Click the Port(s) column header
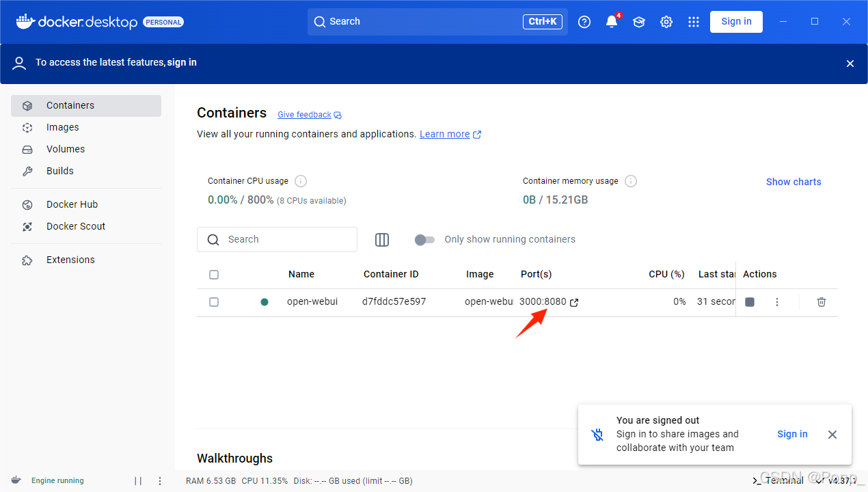The height and width of the screenshot is (492, 868). 537,275
